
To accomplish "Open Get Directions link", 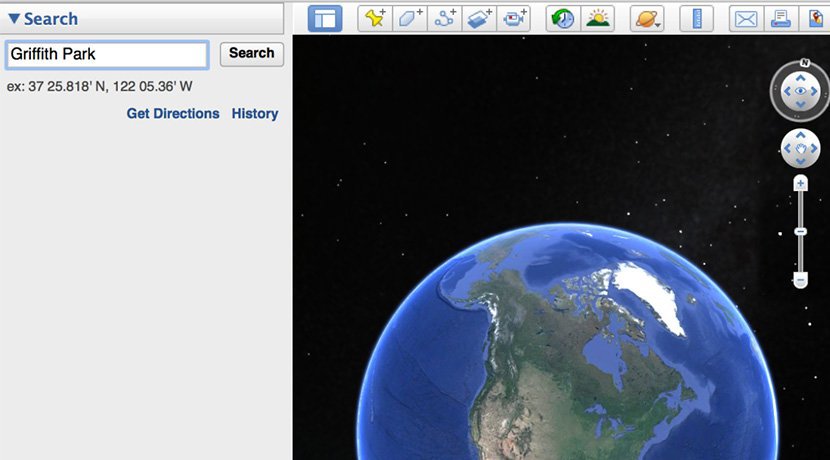I will (x=173, y=113).
